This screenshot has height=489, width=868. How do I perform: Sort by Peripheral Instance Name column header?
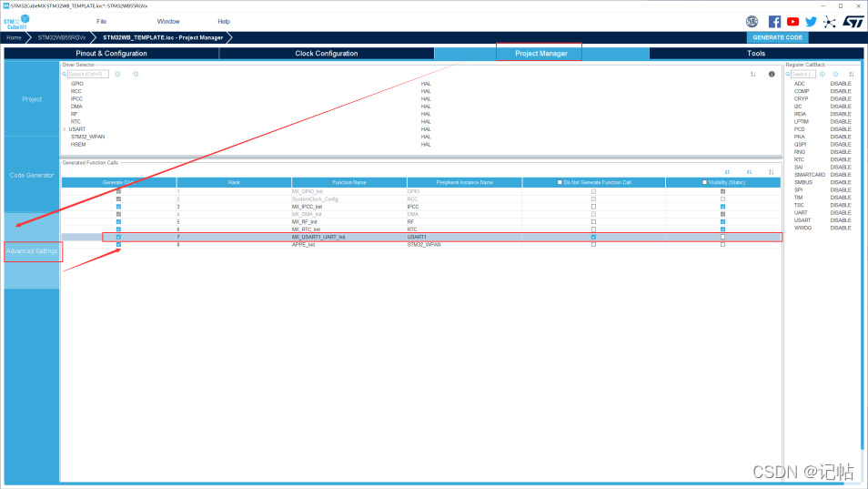[x=464, y=182]
